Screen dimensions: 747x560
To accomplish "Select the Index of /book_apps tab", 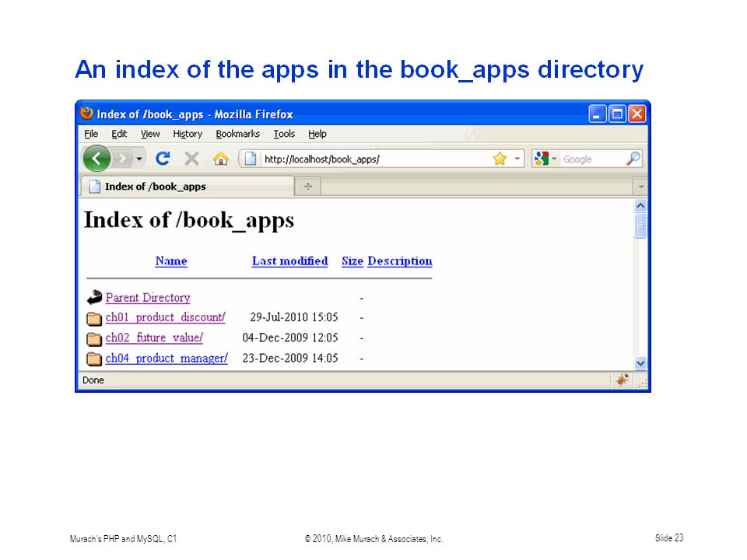I will tap(188, 186).
